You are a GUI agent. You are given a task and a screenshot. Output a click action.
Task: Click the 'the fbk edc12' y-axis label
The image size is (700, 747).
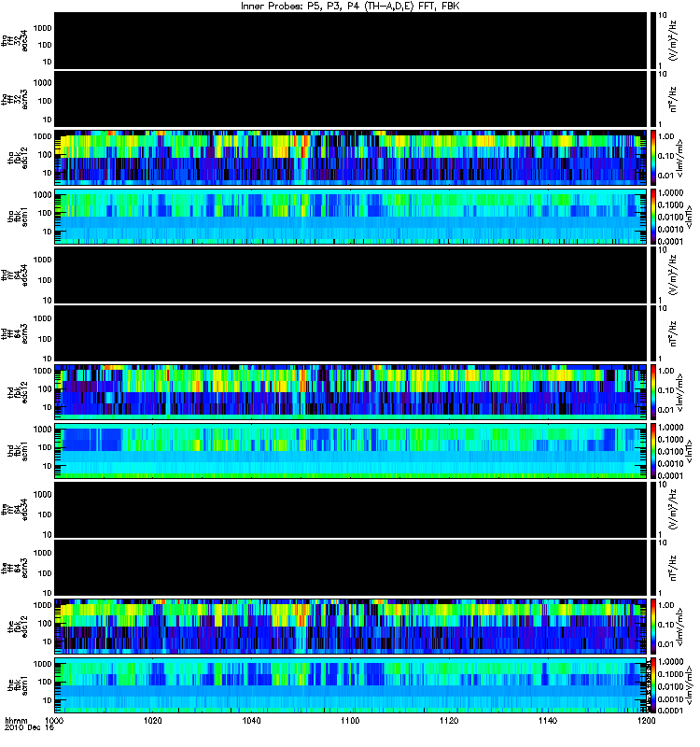(18, 627)
